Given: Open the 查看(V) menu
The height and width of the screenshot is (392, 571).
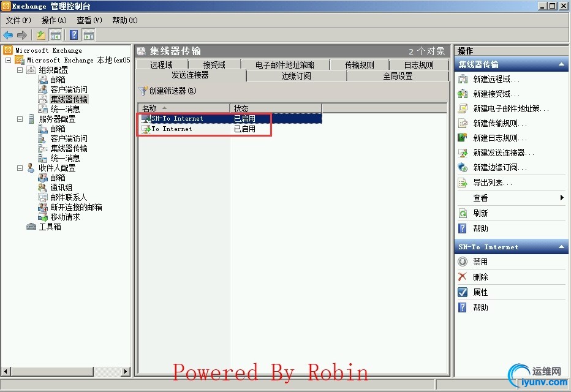Looking at the screenshot, I should tap(89, 20).
